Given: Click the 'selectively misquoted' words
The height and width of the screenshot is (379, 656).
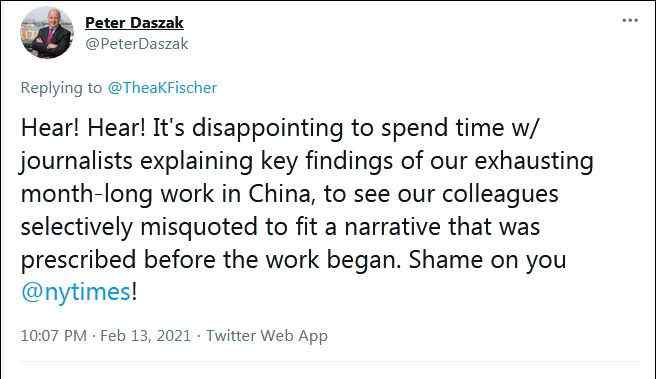Looking at the screenshot, I should 139,227.
